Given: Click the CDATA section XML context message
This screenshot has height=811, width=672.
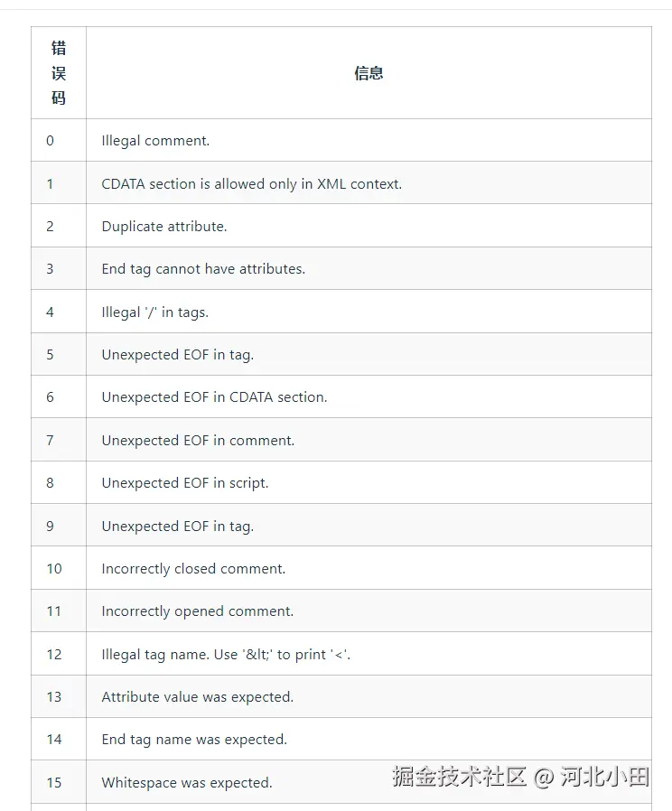Looking at the screenshot, I should (251, 184).
